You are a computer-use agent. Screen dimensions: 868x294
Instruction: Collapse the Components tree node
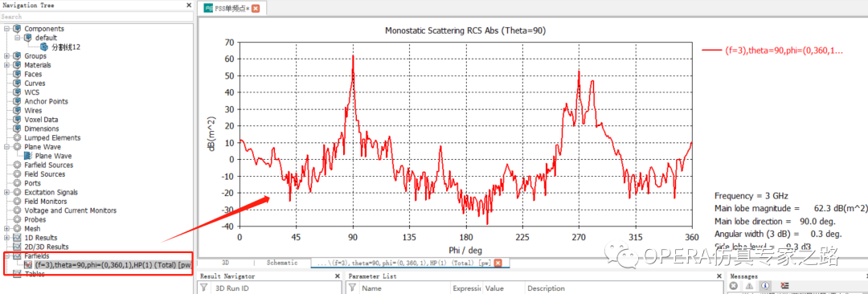6,29
